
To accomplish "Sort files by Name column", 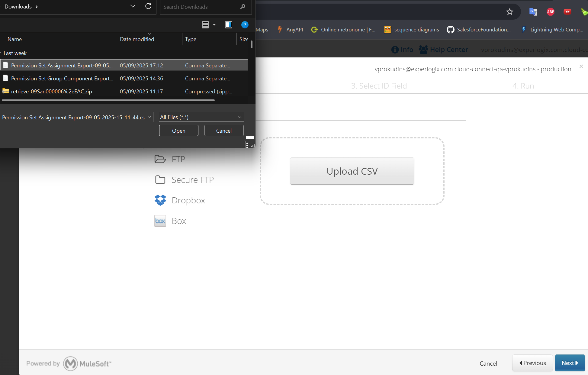I will click(x=14, y=39).
